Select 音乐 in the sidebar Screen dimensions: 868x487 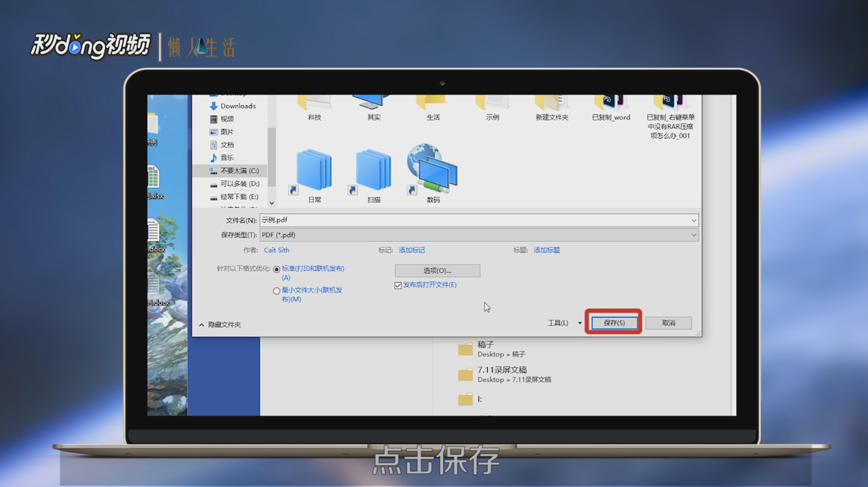(222, 158)
